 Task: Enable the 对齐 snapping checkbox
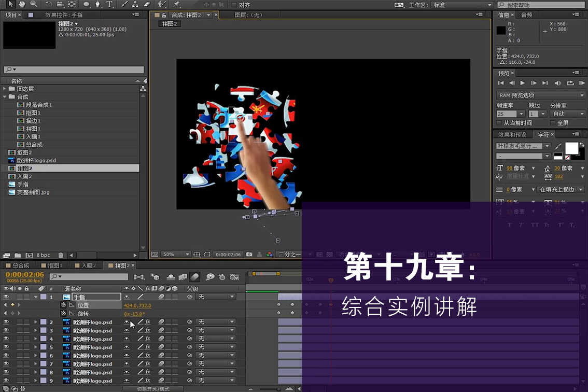(234, 5)
